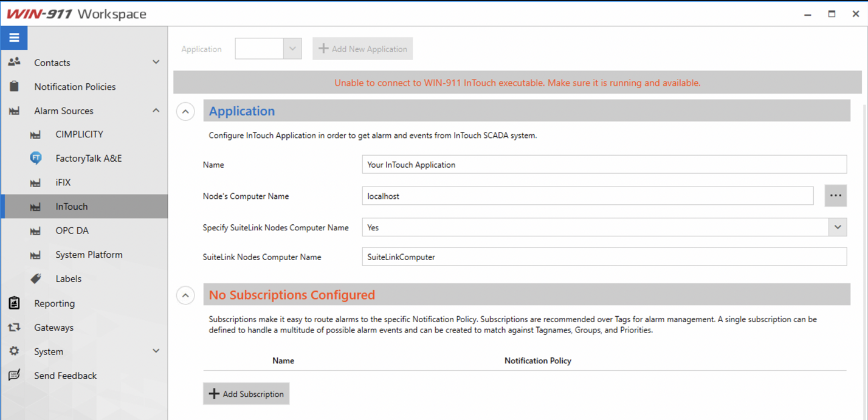Collapse the Alarm Sources chevron
The height and width of the screenshot is (420, 868).
coord(156,111)
